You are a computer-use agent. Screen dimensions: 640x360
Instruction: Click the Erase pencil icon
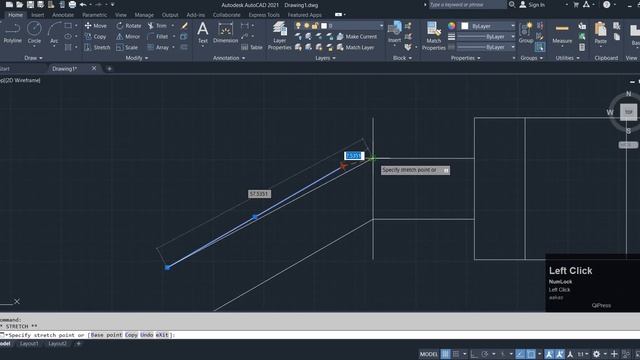tap(184, 26)
